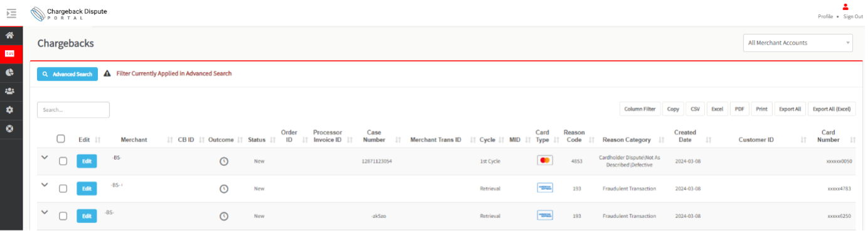Image resolution: width=868 pixels, height=233 pixels.
Task: Click the American Express icon in the xxxxx6250 row
Action: (x=545, y=215)
